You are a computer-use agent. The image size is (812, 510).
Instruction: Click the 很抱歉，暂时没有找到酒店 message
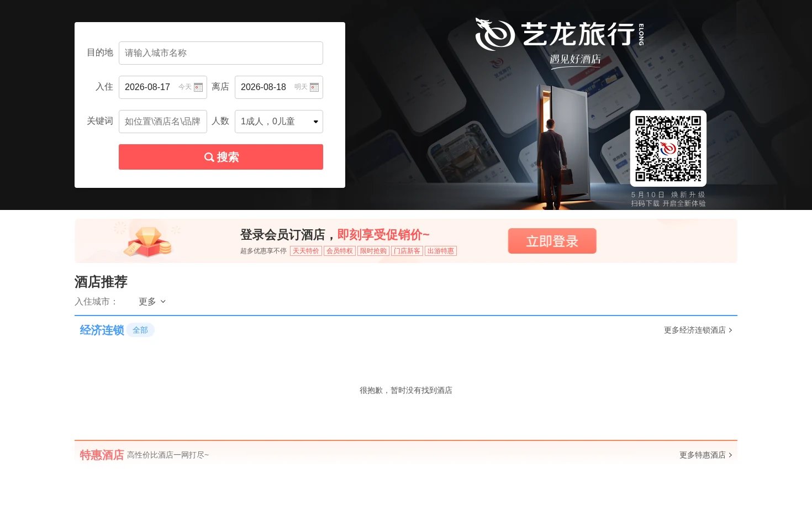pyautogui.click(x=406, y=391)
